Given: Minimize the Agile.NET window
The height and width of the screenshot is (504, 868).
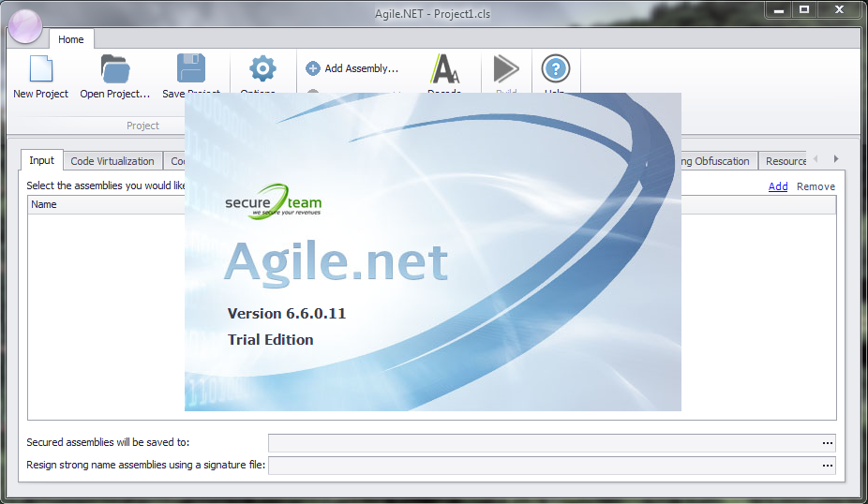Looking at the screenshot, I should point(779,9).
